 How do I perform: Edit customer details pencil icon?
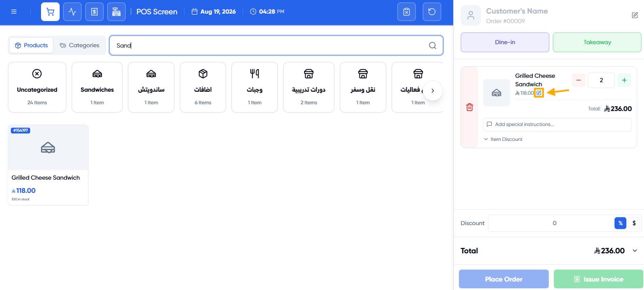point(635,15)
